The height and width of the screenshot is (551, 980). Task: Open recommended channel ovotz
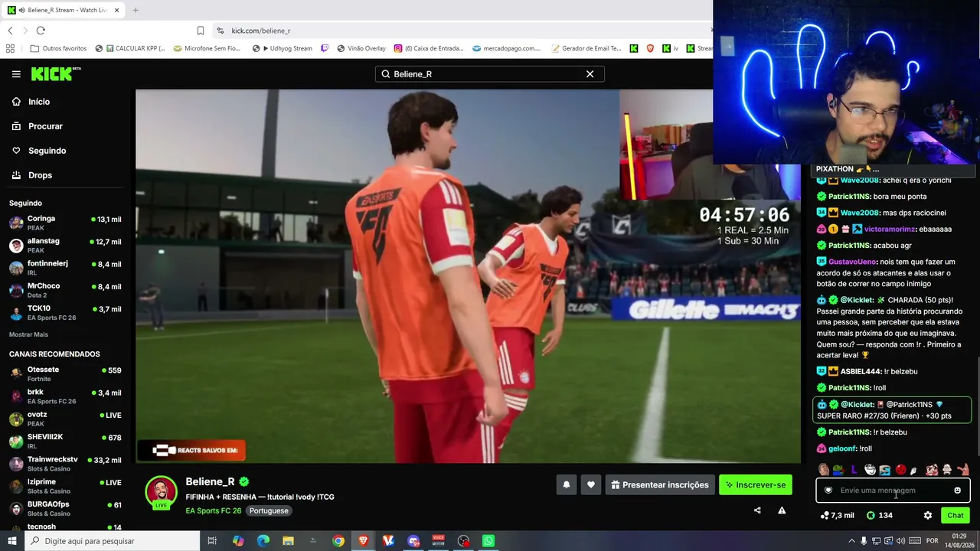point(65,419)
